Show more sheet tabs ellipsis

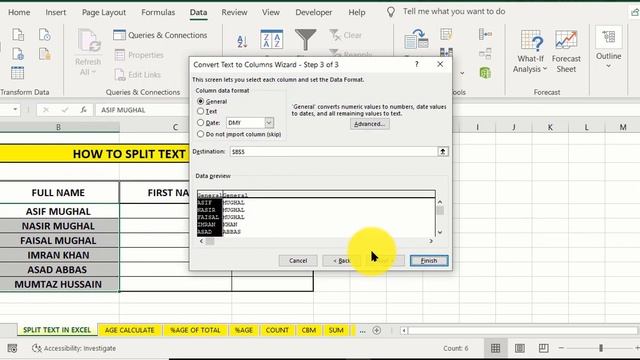pos(362,330)
